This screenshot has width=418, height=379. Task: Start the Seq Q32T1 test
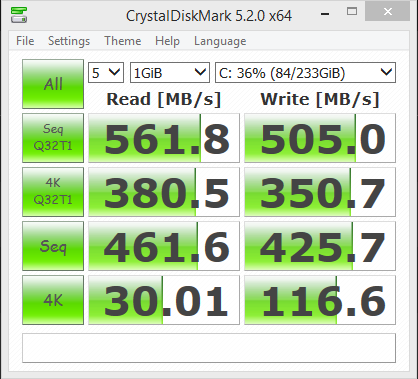click(x=53, y=138)
